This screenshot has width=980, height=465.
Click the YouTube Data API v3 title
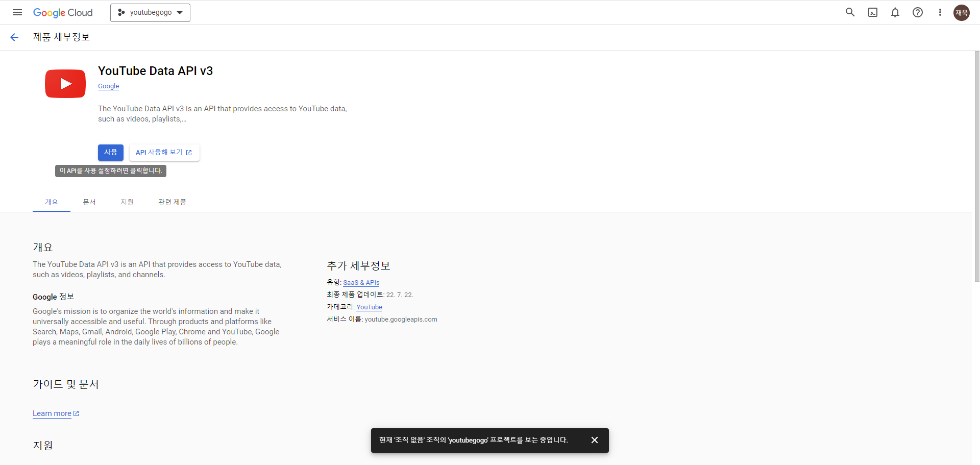(x=155, y=71)
